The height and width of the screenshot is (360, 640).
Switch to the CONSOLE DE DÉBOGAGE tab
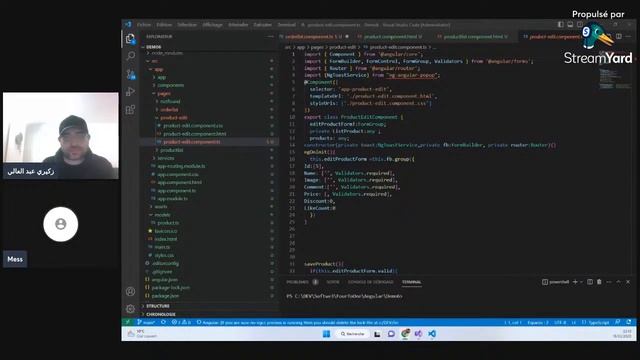pos(371,282)
